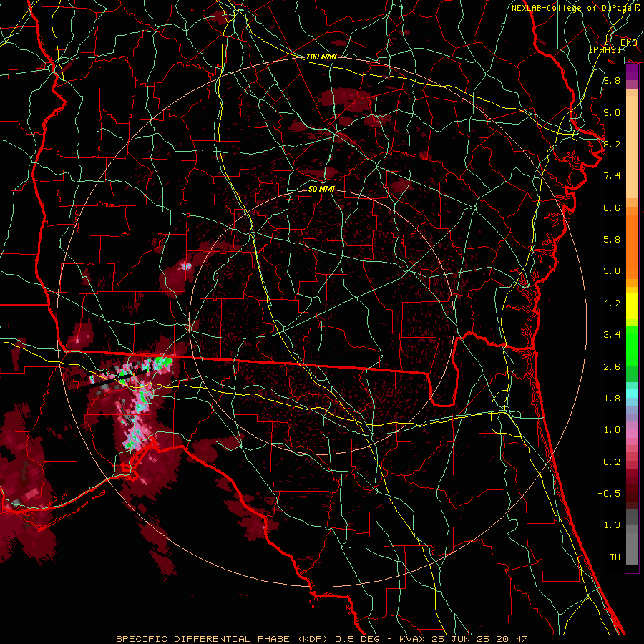Viewport: 644px width, 644px height.
Task: Click the TH legend label
Action: click(x=615, y=557)
